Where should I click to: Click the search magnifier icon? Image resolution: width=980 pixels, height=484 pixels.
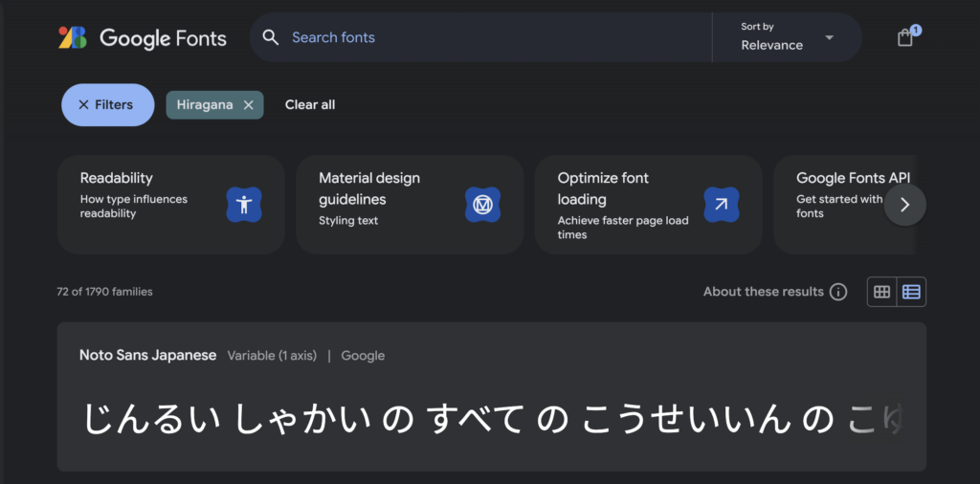(x=271, y=37)
